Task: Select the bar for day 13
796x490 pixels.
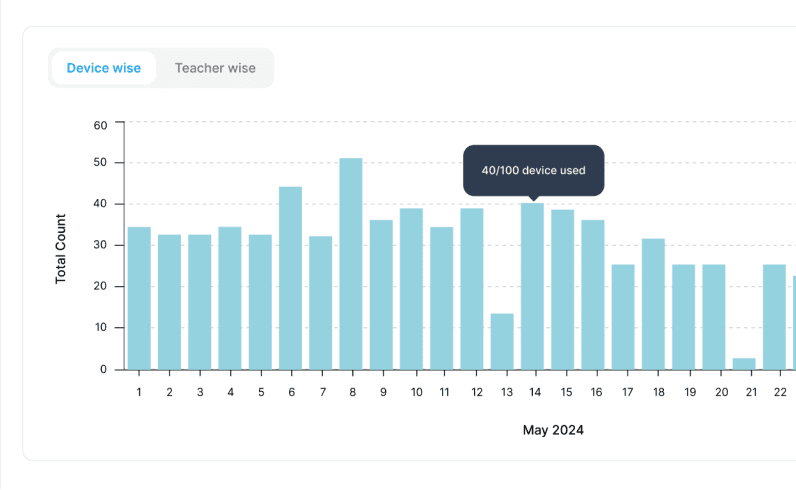Action: click(x=502, y=342)
